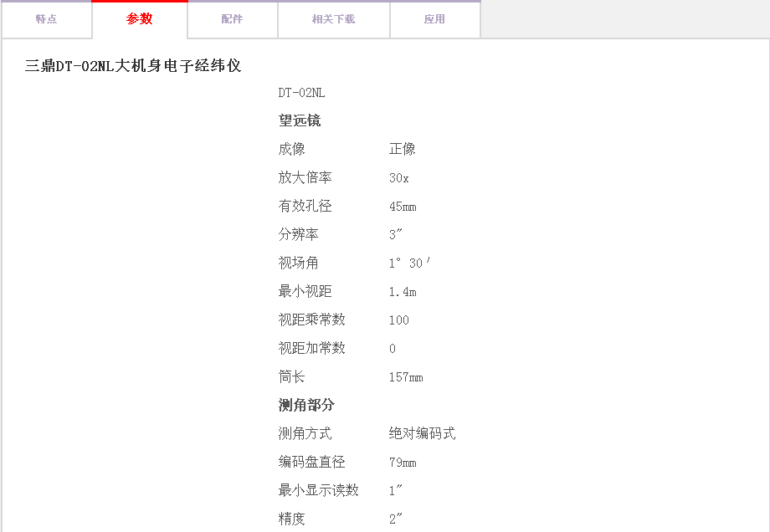Switch to the 特点 tab
The image size is (770, 532).
pyautogui.click(x=46, y=19)
